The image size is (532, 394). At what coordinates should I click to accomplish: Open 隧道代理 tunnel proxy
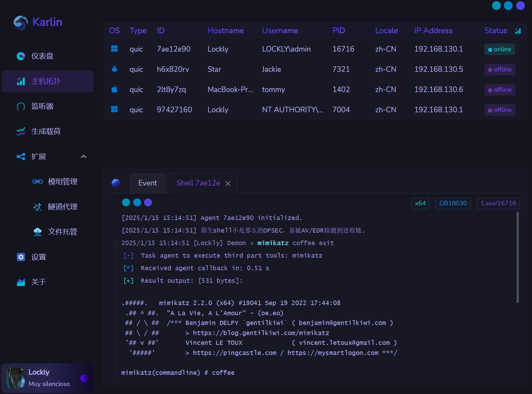point(56,207)
